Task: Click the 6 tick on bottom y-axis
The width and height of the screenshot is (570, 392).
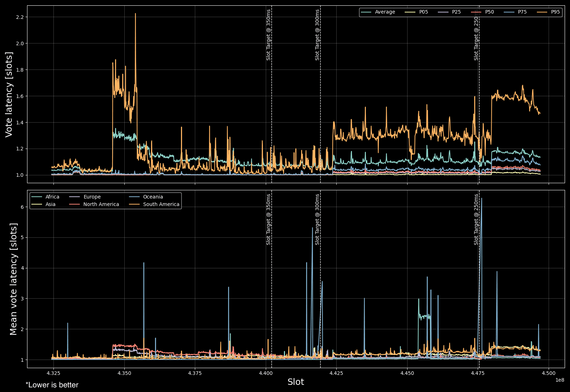Action: point(22,207)
